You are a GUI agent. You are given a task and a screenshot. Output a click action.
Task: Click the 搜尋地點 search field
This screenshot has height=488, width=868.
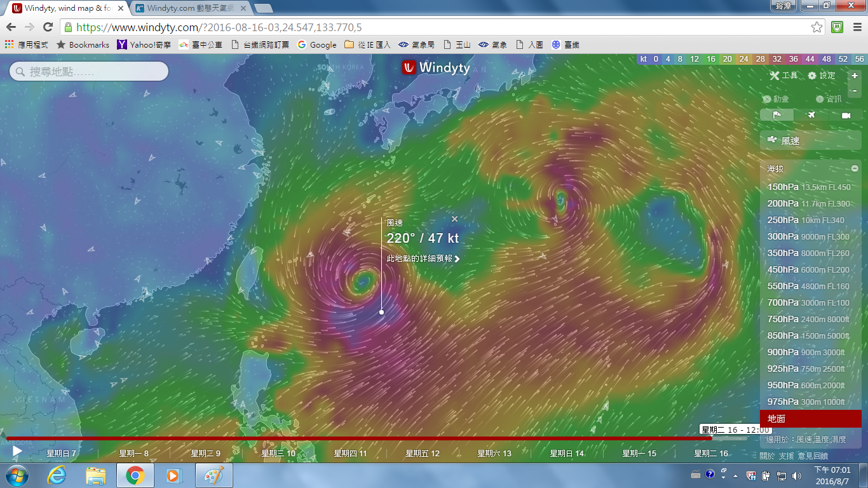click(89, 72)
